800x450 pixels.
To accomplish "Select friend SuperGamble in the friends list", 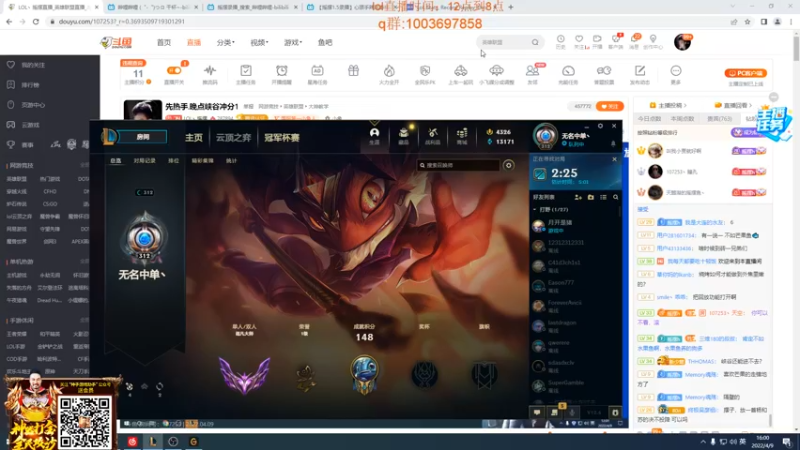I will click(575, 386).
